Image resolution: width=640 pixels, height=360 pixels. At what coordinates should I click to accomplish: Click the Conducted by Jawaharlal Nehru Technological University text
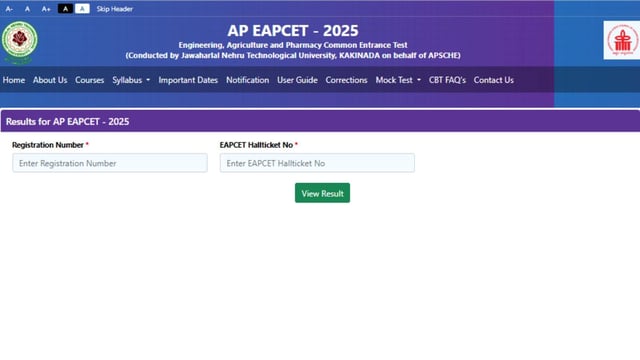point(293,56)
